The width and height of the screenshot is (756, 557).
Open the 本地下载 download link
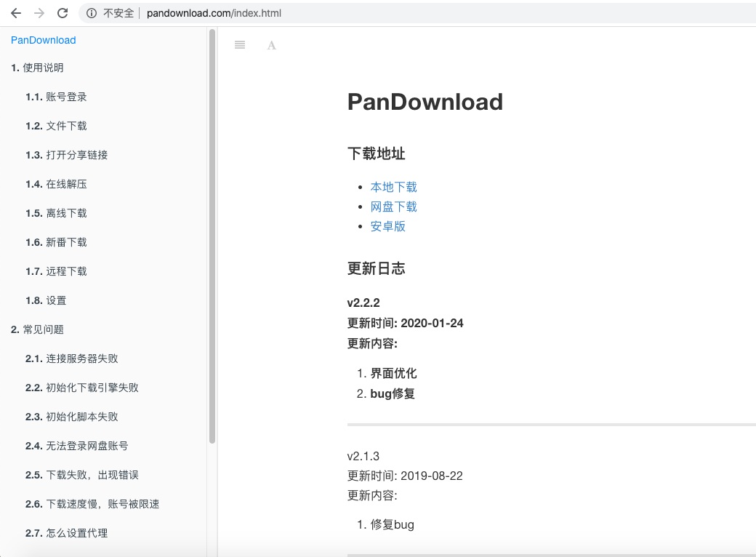[394, 187]
